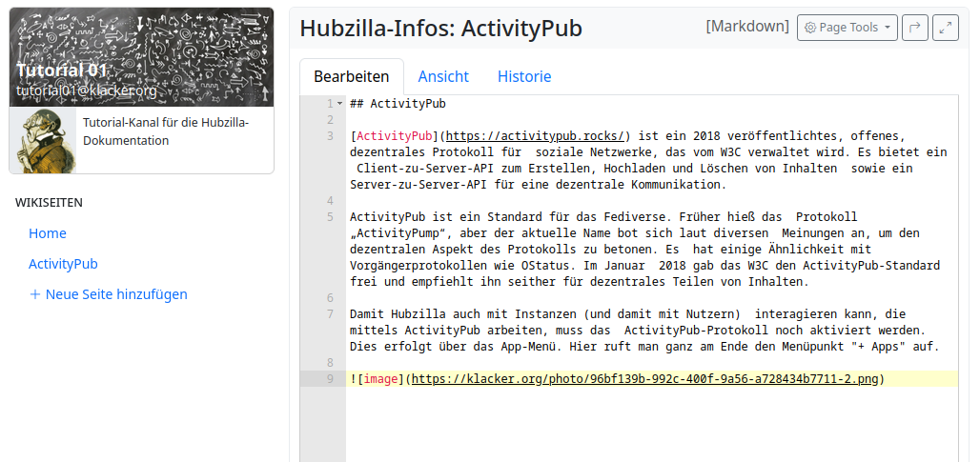Click line number 9 in the gutter
Viewport: 980px width, 462px height.
329,379
